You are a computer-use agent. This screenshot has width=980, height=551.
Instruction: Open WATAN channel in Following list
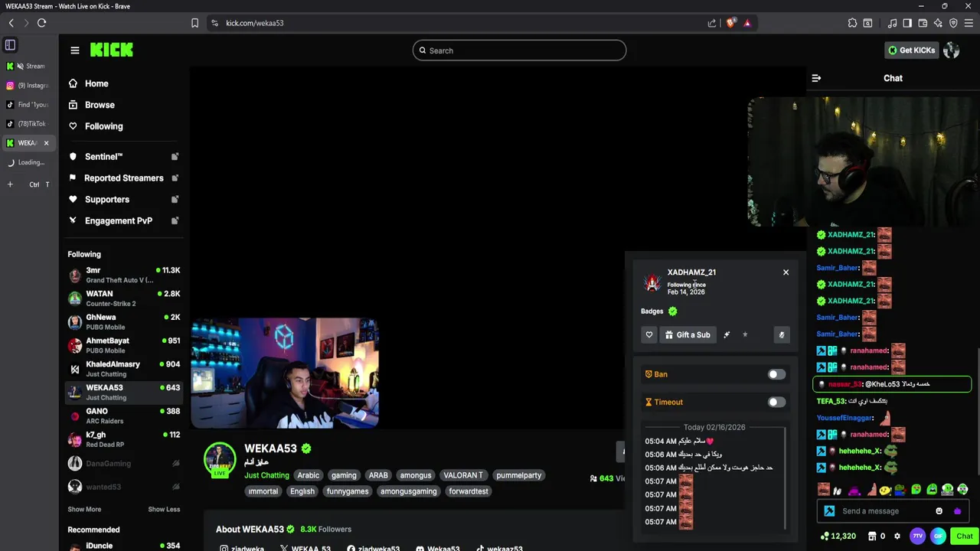pos(124,298)
